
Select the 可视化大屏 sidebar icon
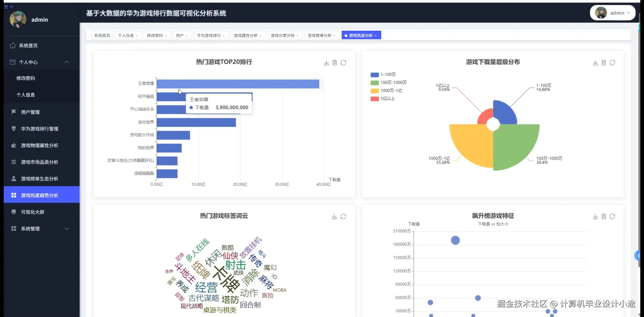pyautogui.click(x=13, y=212)
